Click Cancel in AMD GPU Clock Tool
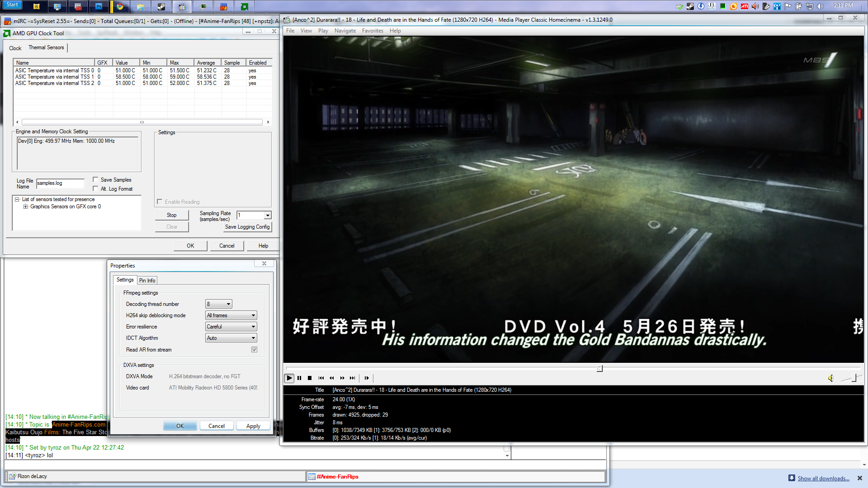 point(227,246)
